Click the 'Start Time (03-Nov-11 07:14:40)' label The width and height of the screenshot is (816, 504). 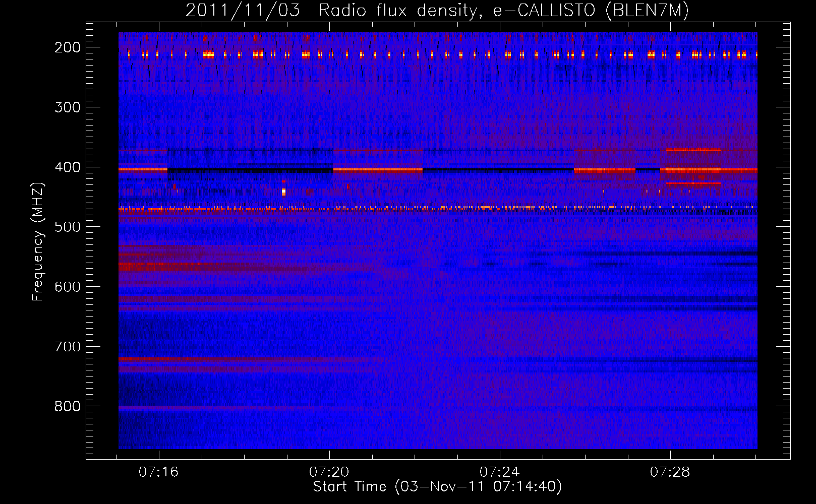point(437,487)
